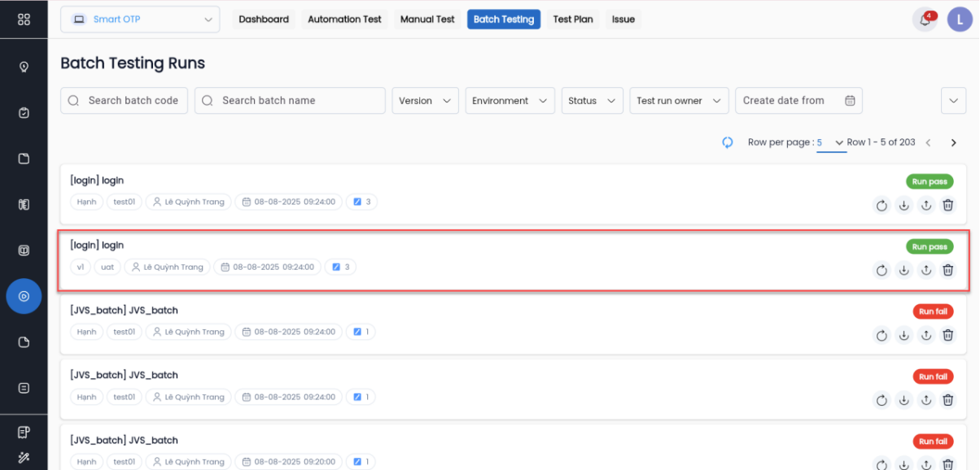Expand the Test run owner dropdown
Image resolution: width=980 pixels, height=470 pixels.
point(678,101)
